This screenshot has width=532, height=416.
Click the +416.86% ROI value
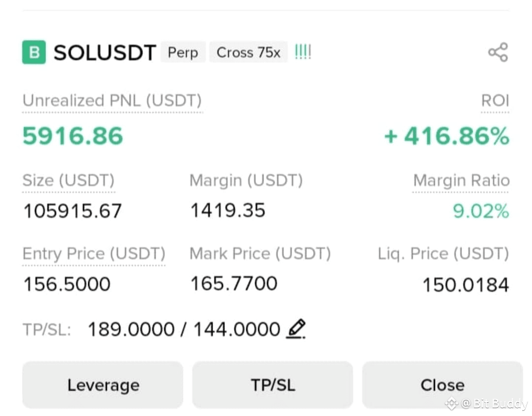446,136
